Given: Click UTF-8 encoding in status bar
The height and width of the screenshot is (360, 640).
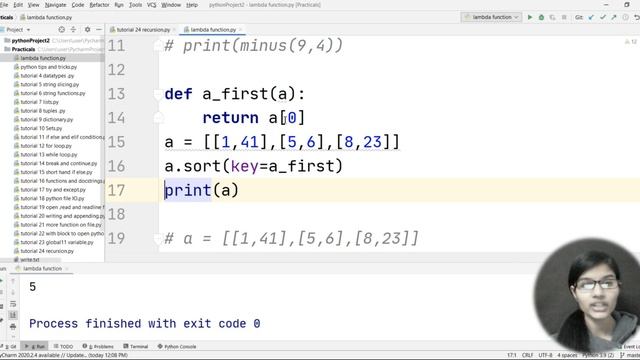Looking at the screenshot, I should tap(545, 356).
